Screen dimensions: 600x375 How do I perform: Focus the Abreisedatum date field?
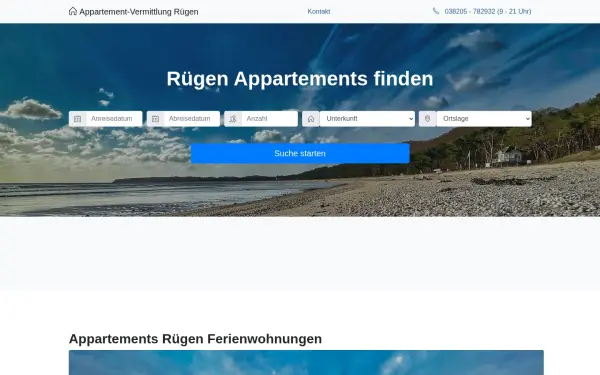point(192,119)
